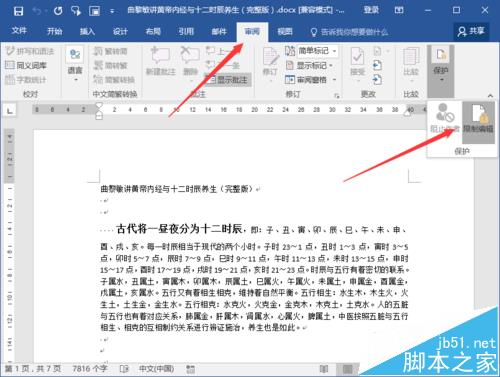Open the 修订 group dialog launcher
Image resolution: width=500 pixels, height=377 pixels.
pos(337,96)
